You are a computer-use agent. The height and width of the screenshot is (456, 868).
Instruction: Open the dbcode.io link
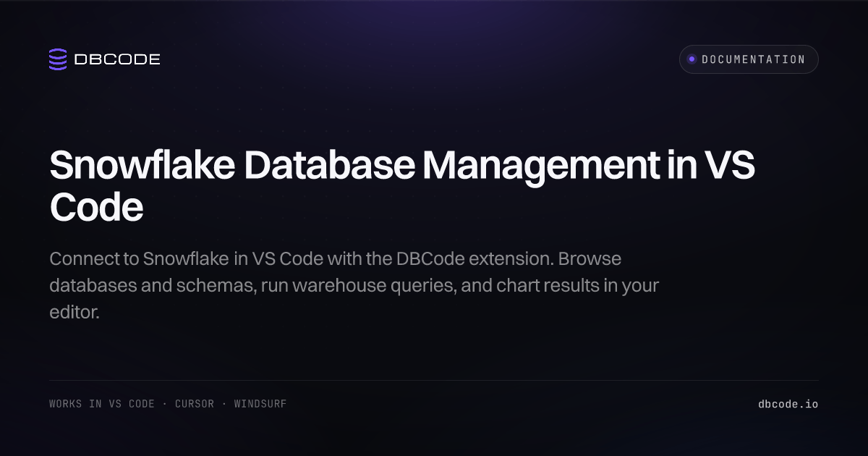pyautogui.click(x=788, y=404)
